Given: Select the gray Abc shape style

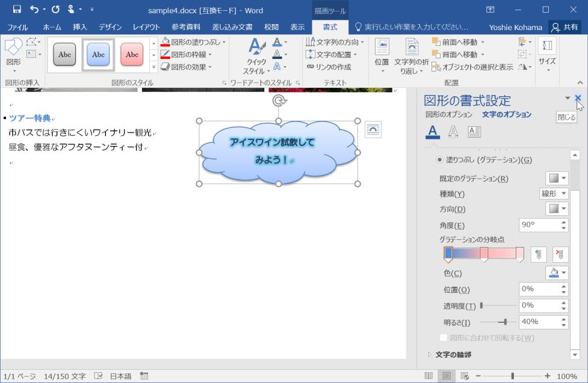Looking at the screenshot, I should point(64,54).
